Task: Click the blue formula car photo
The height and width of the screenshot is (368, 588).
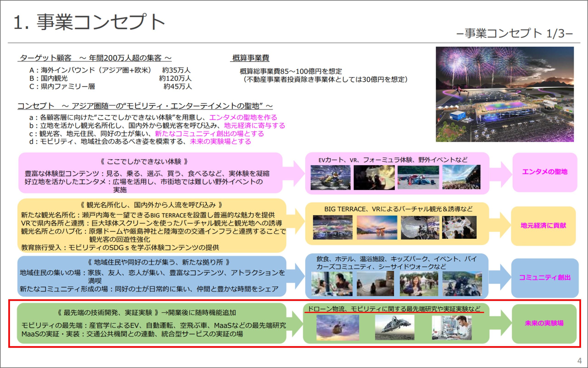Action: tap(418, 177)
